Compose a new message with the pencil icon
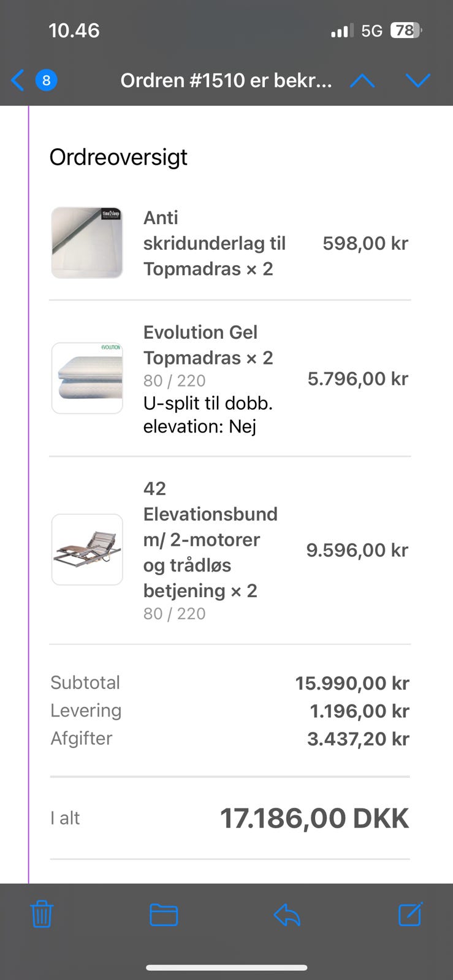The height and width of the screenshot is (980, 453). 410,914
